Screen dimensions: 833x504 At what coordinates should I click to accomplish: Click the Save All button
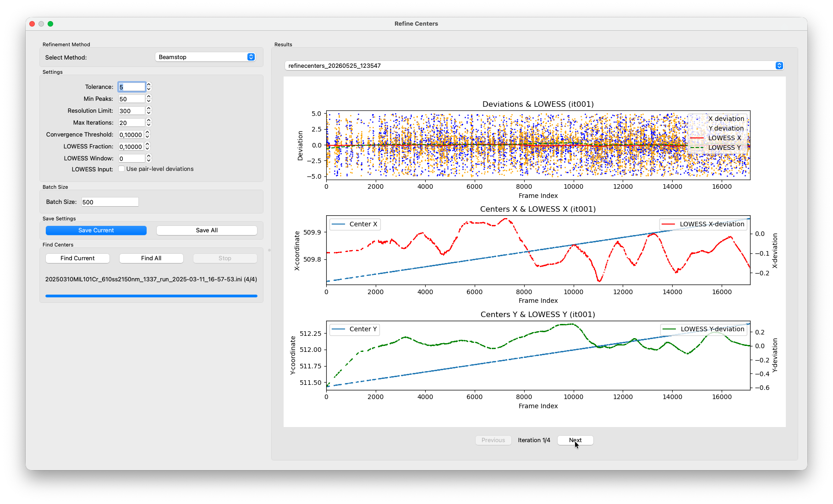click(207, 230)
